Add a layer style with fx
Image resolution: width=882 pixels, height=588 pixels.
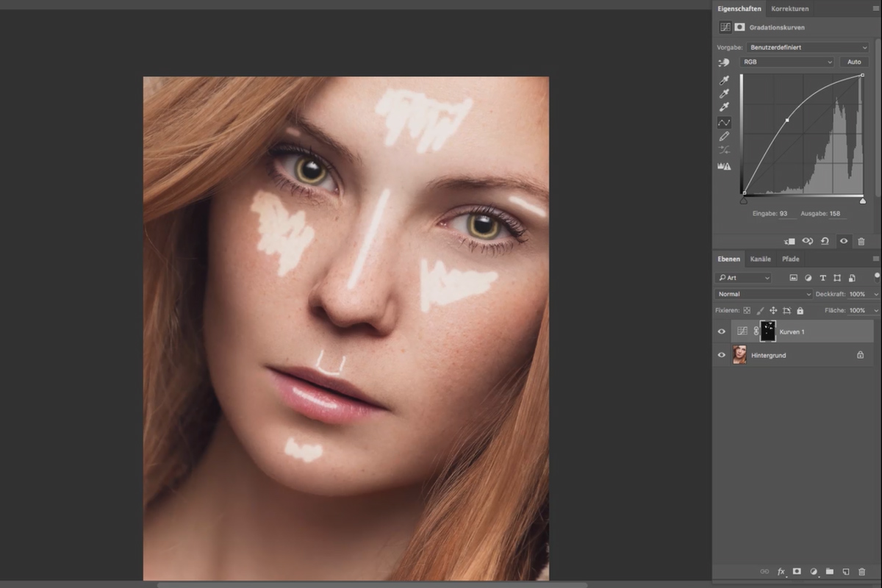pyautogui.click(x=781, y=571)
